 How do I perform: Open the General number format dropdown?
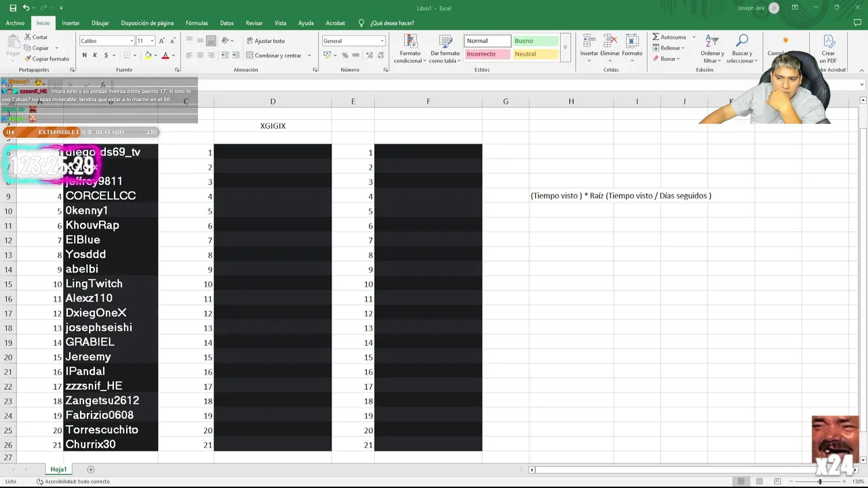click(x=382, y=41)
